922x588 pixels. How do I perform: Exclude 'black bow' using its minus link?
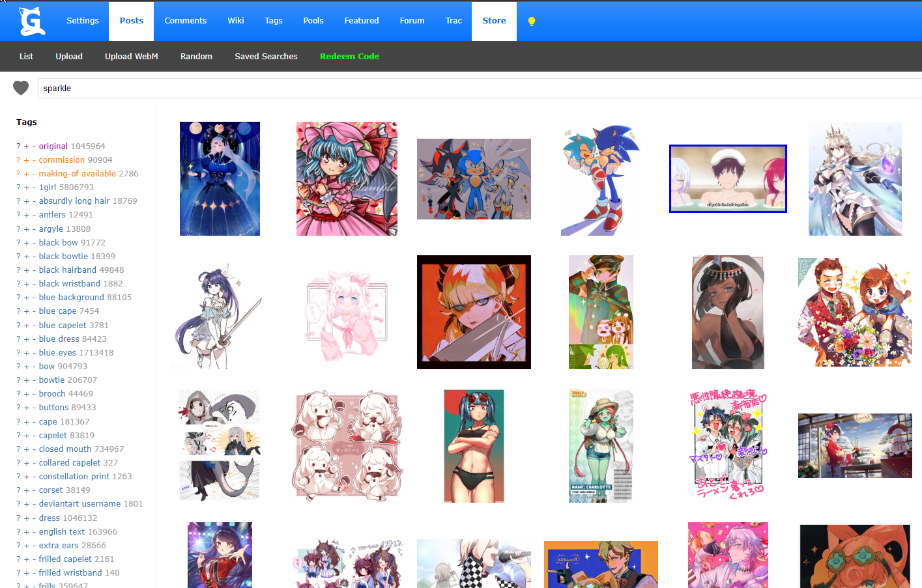pyautogui.click(x=34, y=243)
